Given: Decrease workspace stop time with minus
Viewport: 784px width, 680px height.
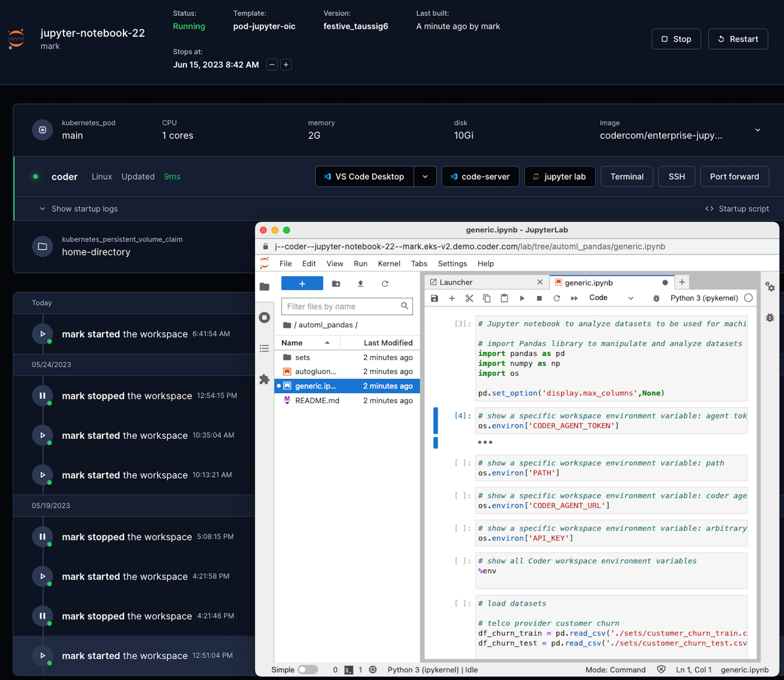Looking at the screenshot, I should (272, 65).
